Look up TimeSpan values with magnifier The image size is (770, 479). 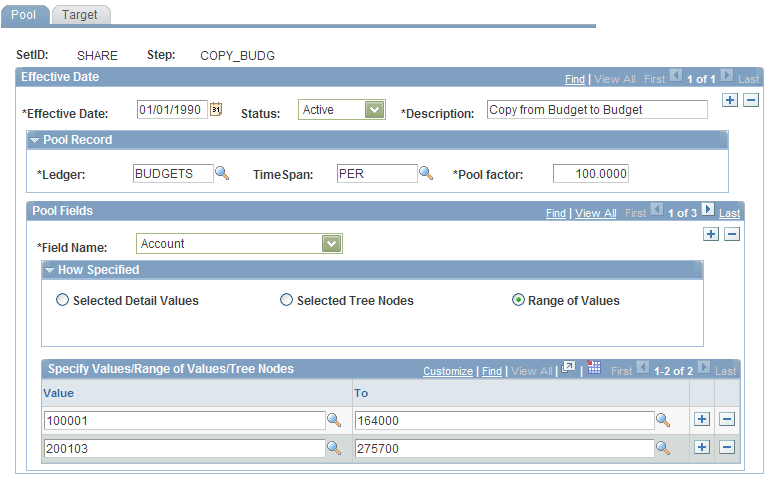(x=426, y=173)
